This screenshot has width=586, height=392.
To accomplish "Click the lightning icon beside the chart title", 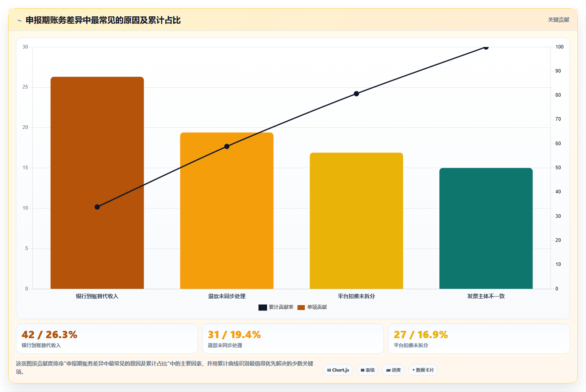I will tap(19, 20).
